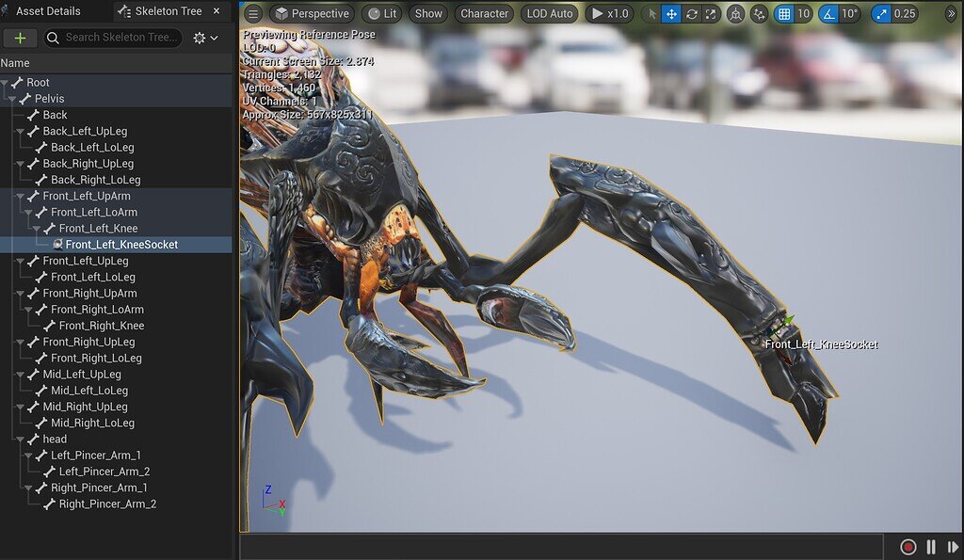Image resolution: width=964 pixels, height=560 pixels.
Task: Expand the viewport toolbar overflow chevrons
Action: 951,13
